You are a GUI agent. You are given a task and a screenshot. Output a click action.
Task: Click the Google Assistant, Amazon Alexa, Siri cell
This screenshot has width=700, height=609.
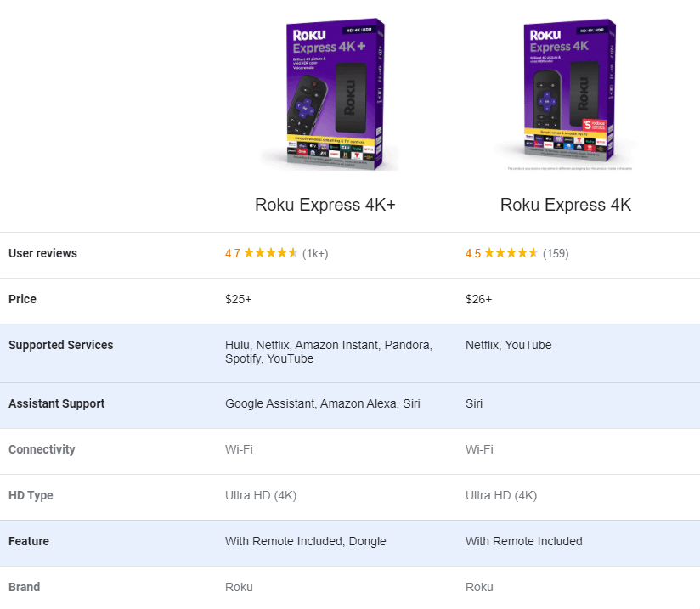[322, 403]
